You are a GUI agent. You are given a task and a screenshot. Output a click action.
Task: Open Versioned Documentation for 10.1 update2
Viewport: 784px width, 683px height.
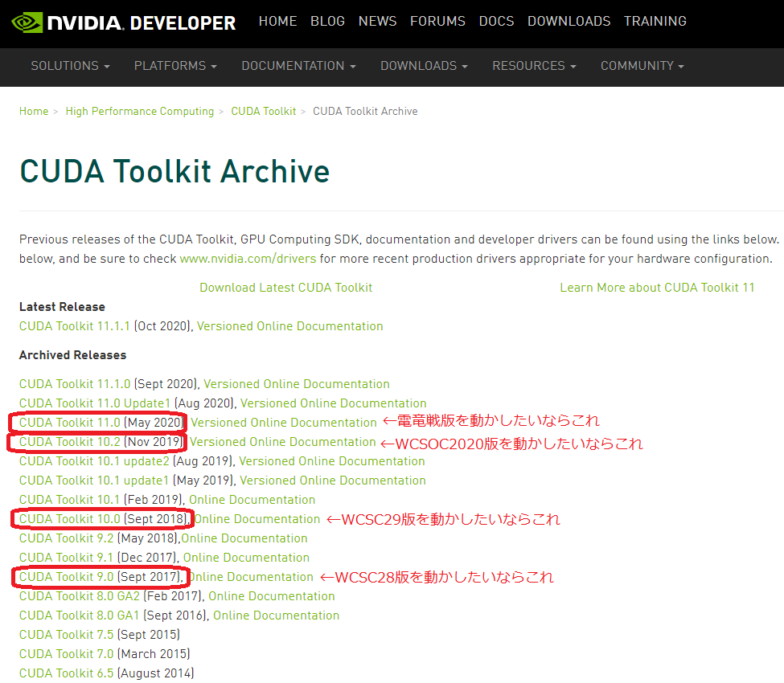click(332, 461)
